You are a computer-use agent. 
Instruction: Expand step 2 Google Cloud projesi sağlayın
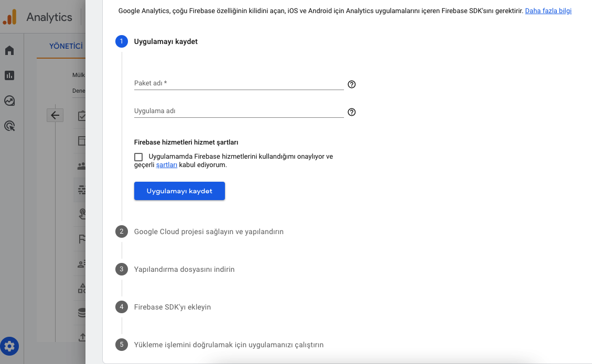(x=209, y=231)
